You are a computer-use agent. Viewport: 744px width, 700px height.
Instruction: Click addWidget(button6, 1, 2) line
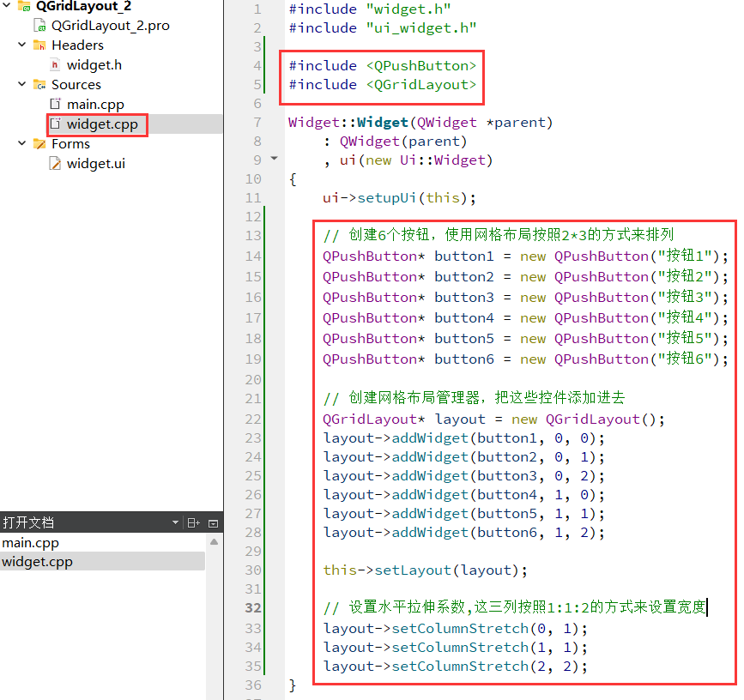tap(463, 533)
